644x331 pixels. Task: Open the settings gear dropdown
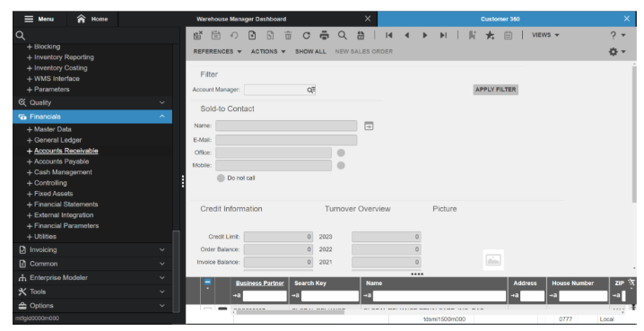pyautogui.click(x=617, y=52)
